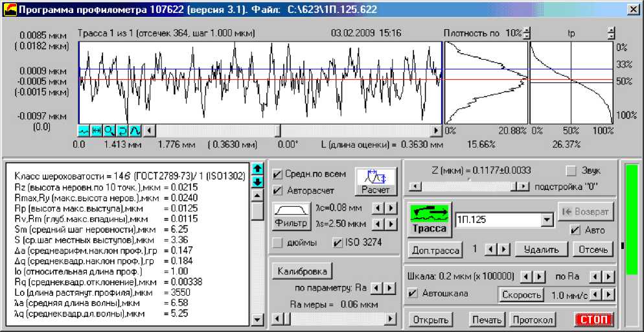Turn on the Звук sound checkbox
The height and width of the screenshot is (332, 644).
[x=571, y=171]
